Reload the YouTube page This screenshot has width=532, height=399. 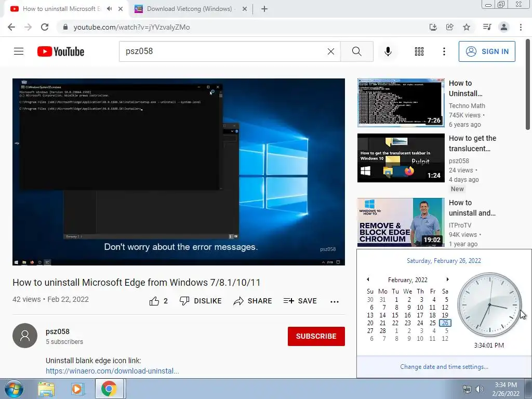coord(45,27)
